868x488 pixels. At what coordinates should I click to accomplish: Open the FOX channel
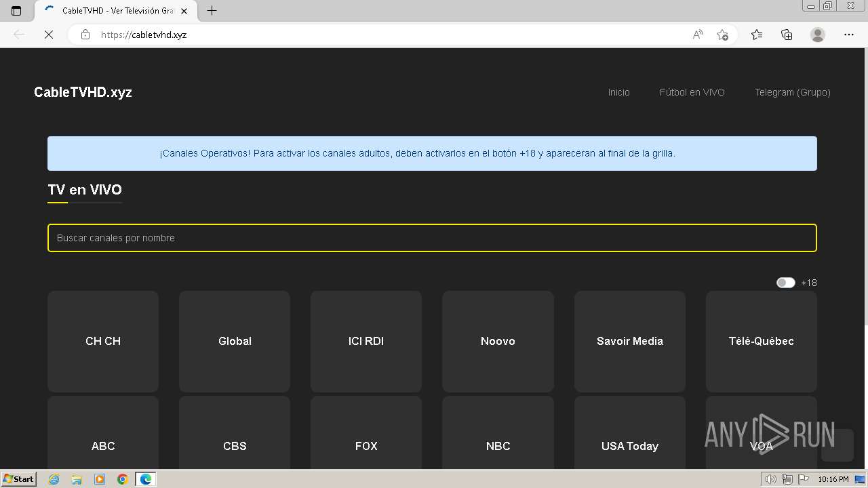point(366,434)
